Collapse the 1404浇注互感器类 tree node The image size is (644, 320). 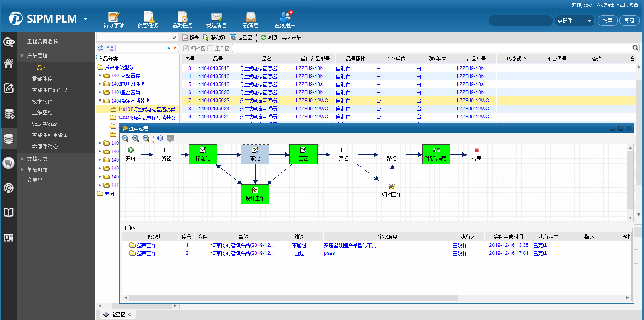[x=100, y=101]
